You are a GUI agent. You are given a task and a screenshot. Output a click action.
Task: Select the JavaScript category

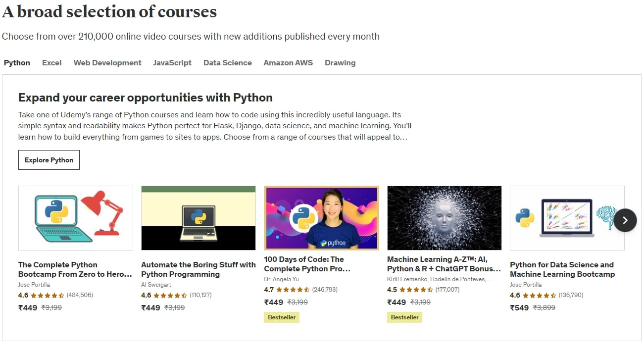coord(172,62)
